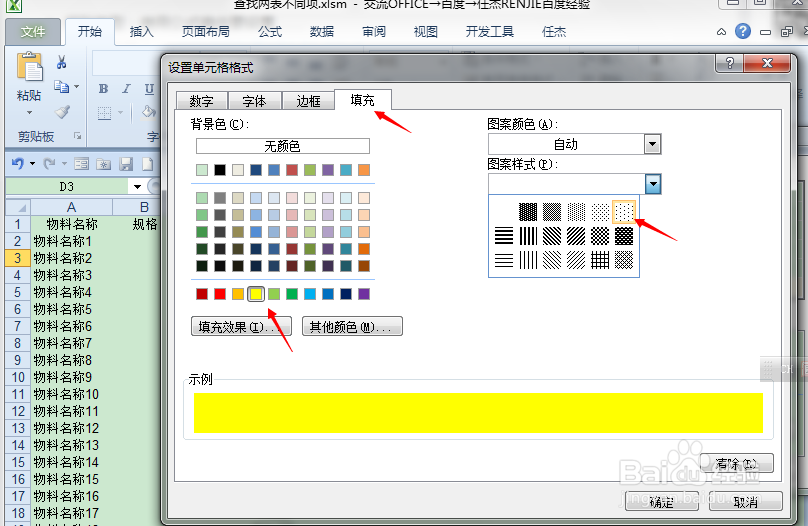Click the 其他颜色 button
This screenshot has height=526, width=808.
pos(352,326)
